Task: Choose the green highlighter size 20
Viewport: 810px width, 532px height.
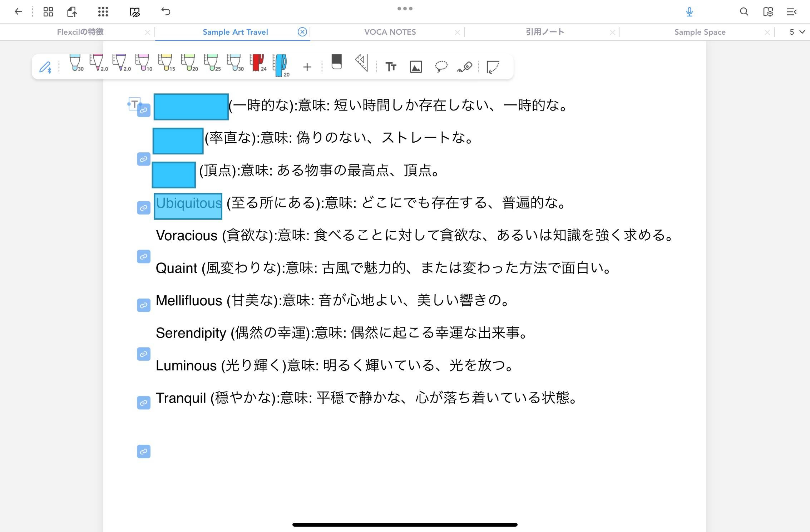Action: [x=189, y=63]
